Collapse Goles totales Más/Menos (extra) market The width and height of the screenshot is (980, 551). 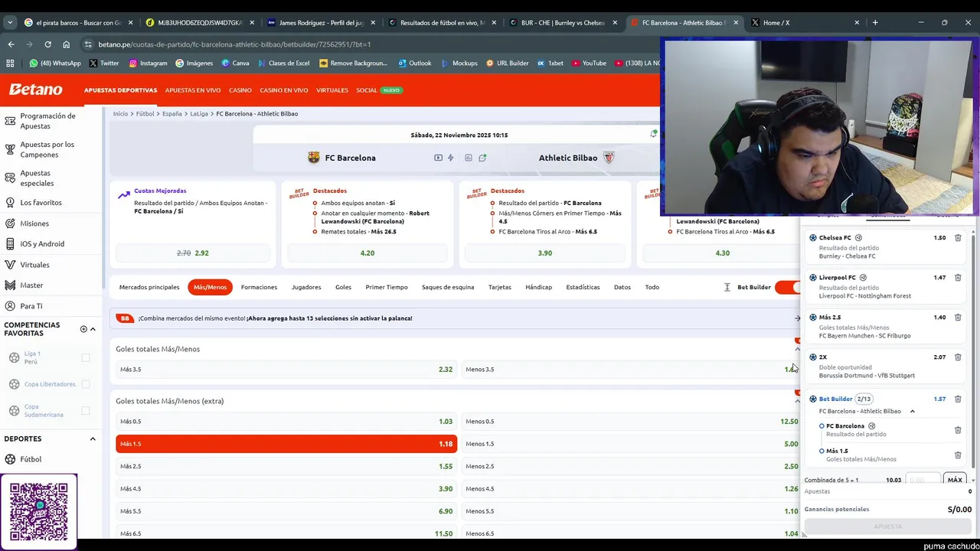point(797,401)
